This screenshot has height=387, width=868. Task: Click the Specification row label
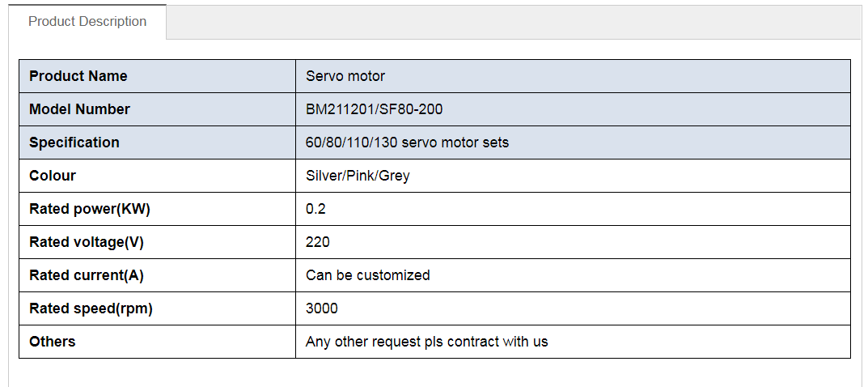tap(74, 142)
